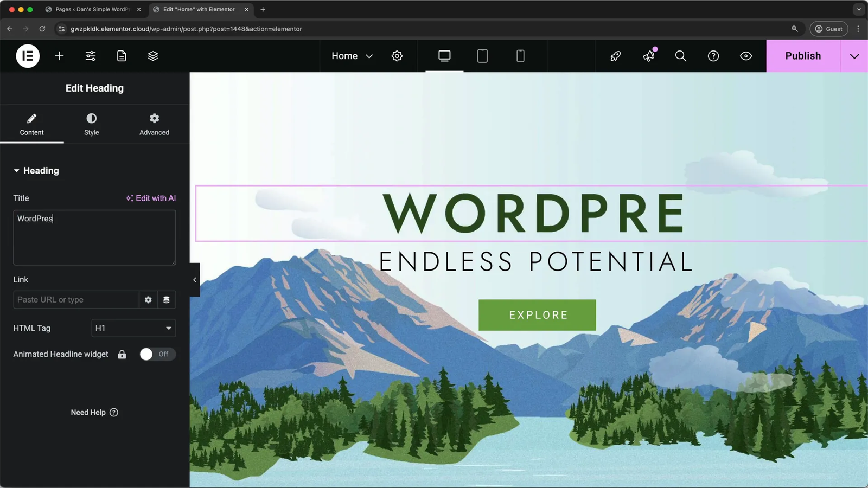Screen dimensions: 868x488
Task: Open the Finder search icon
Action: [x=681, y=56]
